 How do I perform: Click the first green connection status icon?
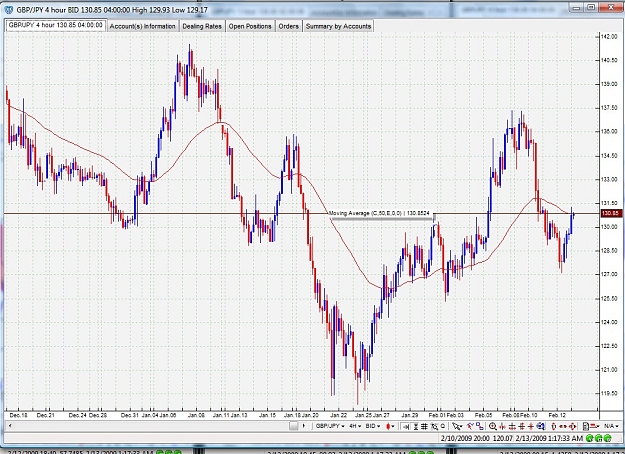pyautogui.click(x=590, y=438)
